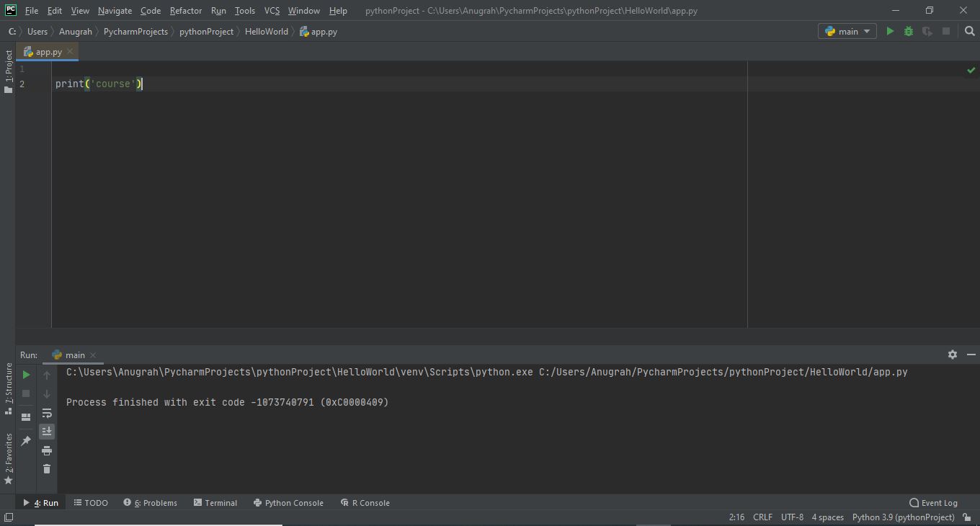
Task: Click the PyCharm logo in title bar
Action: [x=11, y=10]
